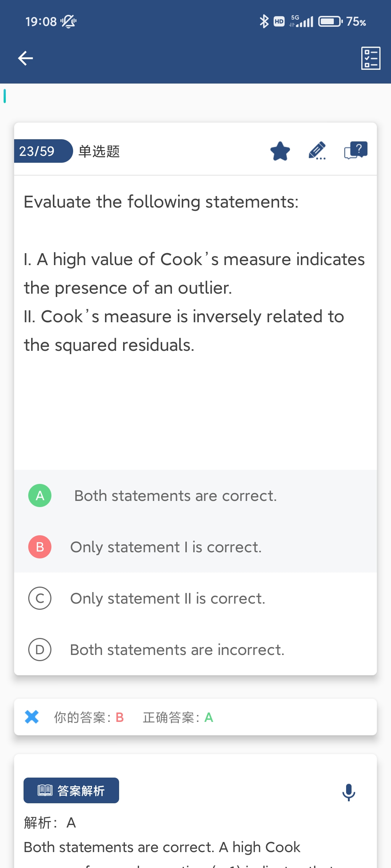
Task: Toggle the star favorite icon
Action: click(x=280, y=151)
